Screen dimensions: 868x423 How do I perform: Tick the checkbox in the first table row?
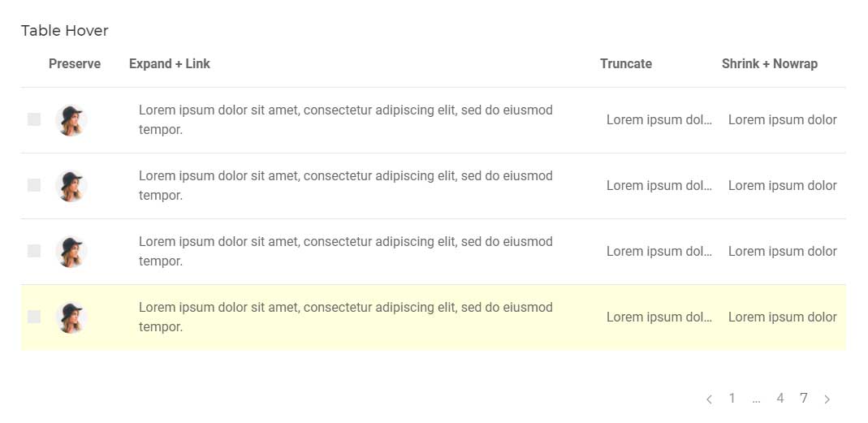point(34,119)
